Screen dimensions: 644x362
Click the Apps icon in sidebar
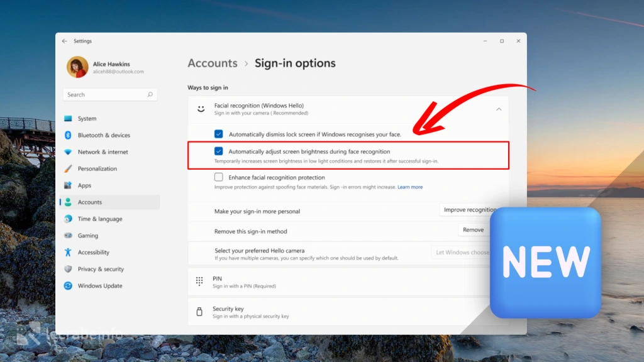click(x=68, y=185)
